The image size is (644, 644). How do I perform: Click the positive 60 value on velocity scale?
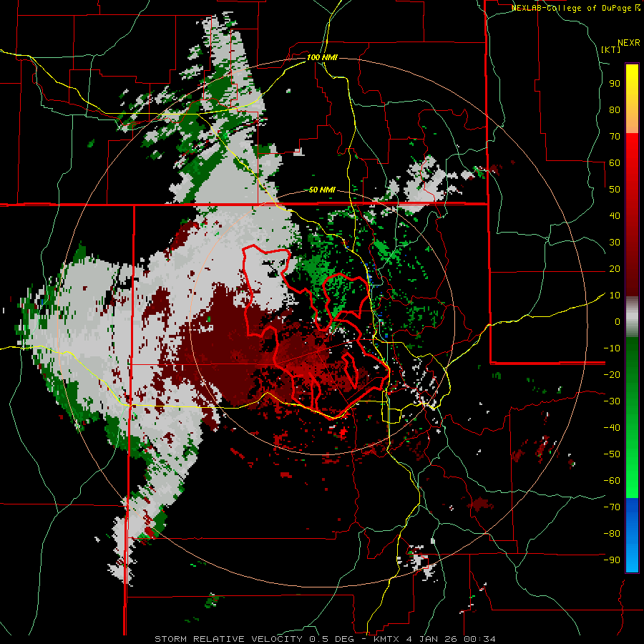[615, 162]
